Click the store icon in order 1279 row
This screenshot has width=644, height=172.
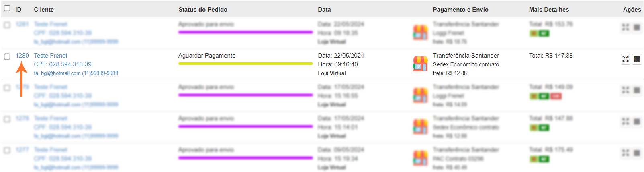pos(420,95)
